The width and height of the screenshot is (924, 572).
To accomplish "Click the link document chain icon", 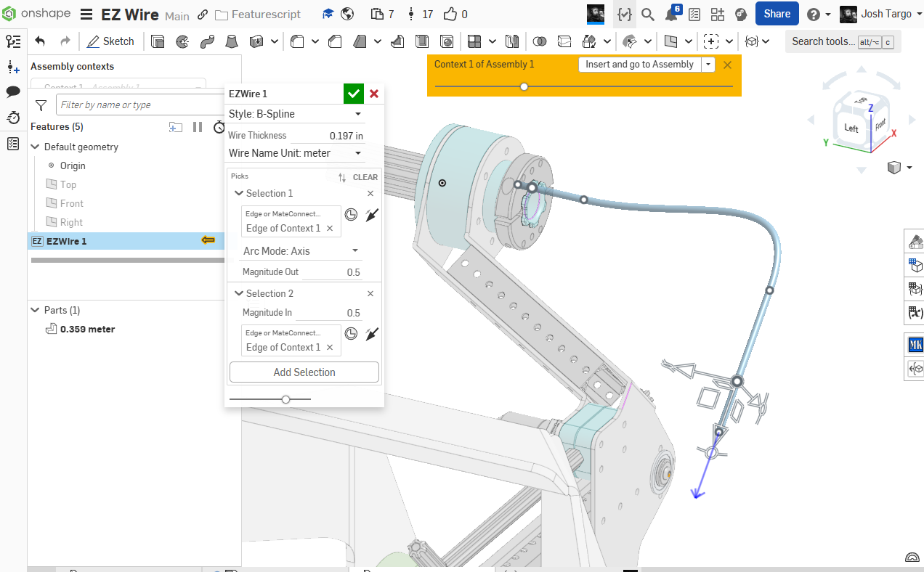I will tap(203, 15).
